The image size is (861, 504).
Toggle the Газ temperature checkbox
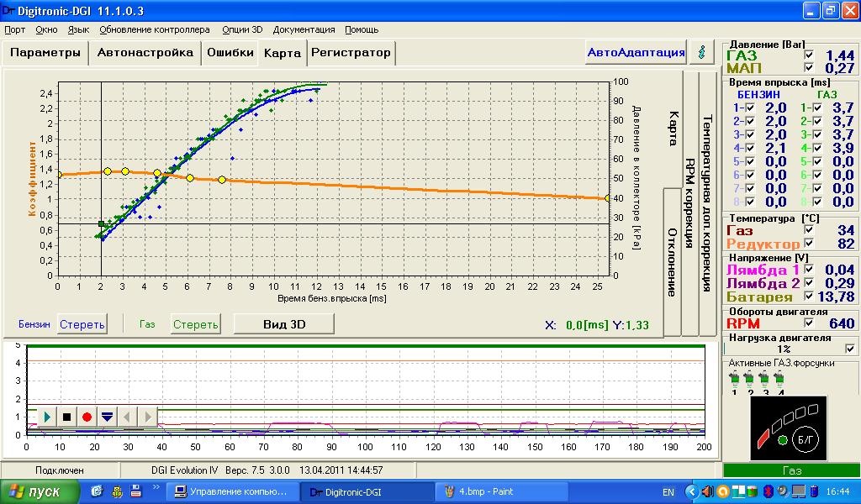tap(808, 230)
